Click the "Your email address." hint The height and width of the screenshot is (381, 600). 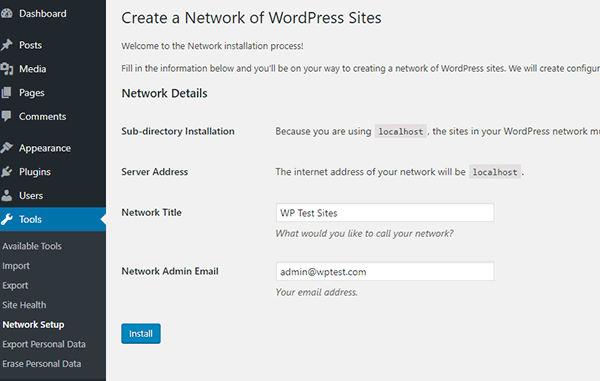316,292
